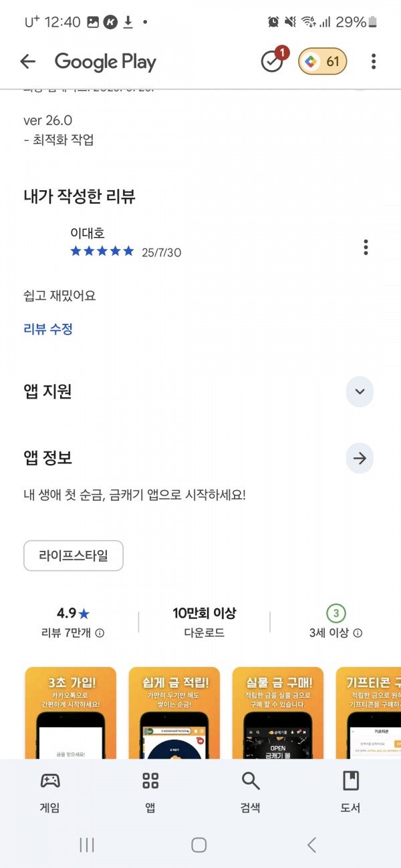
Task: Select the five-star rating in my review
Action: (102, 251)
